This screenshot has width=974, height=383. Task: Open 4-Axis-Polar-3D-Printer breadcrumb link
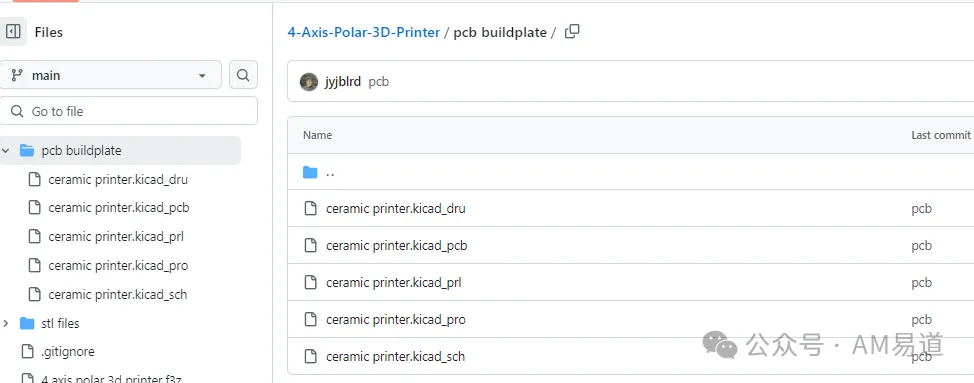click(x=363, y=32)
